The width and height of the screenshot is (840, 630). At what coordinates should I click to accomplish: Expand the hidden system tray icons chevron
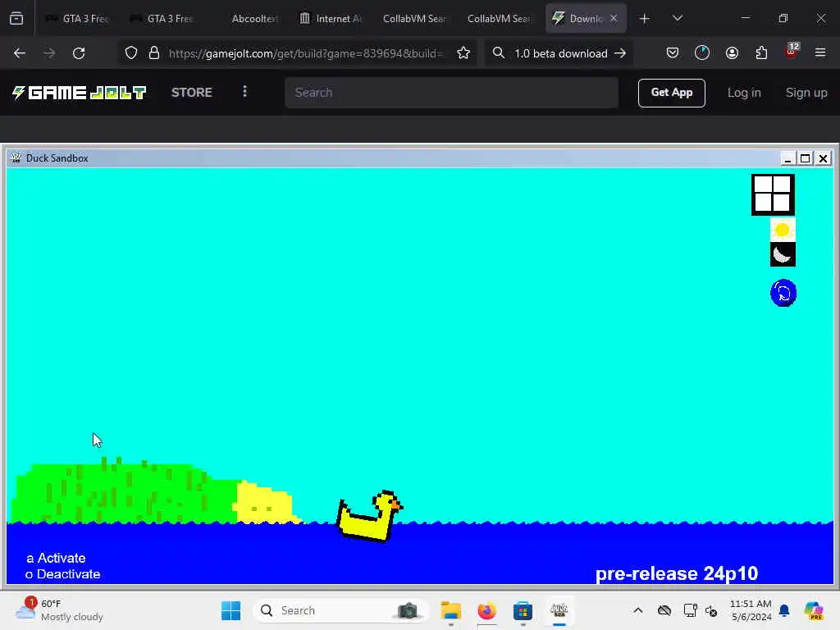pyautogui.click(x=637, y=610)
